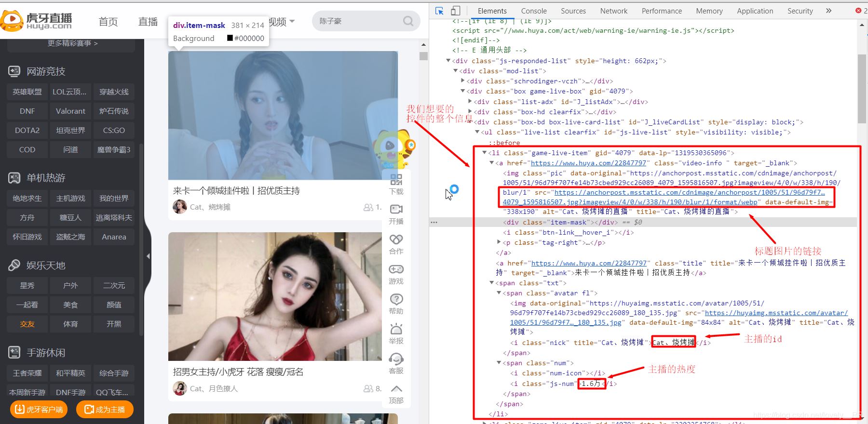
Task: Click the 单机热游 category icon
Action: click(14, 178)
